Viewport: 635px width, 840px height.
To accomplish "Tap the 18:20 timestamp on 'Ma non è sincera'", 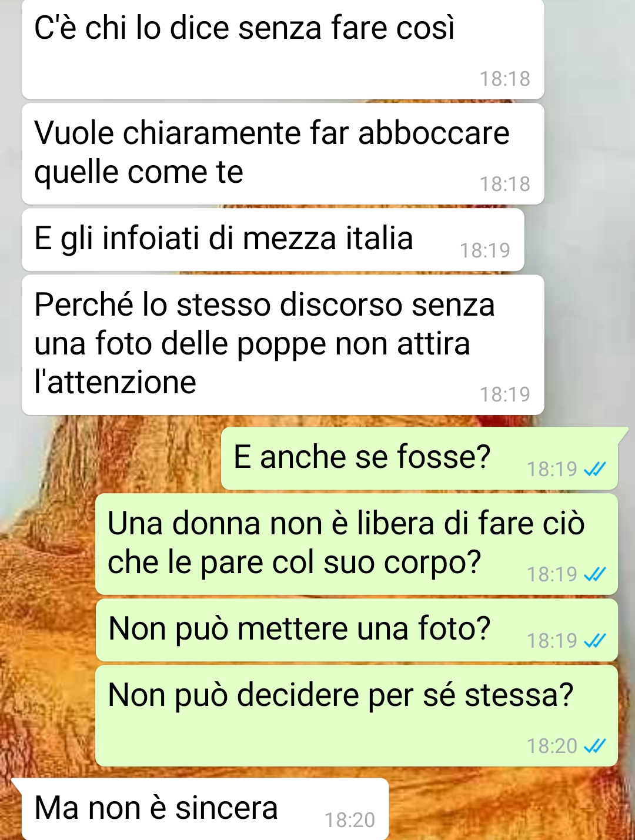I will [x=350, y=820].
